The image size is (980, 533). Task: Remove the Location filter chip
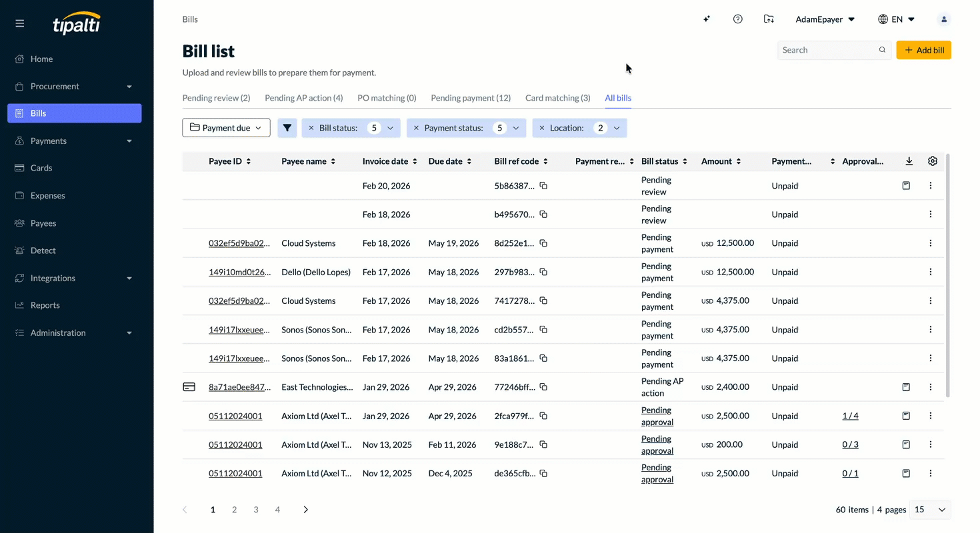541,128
